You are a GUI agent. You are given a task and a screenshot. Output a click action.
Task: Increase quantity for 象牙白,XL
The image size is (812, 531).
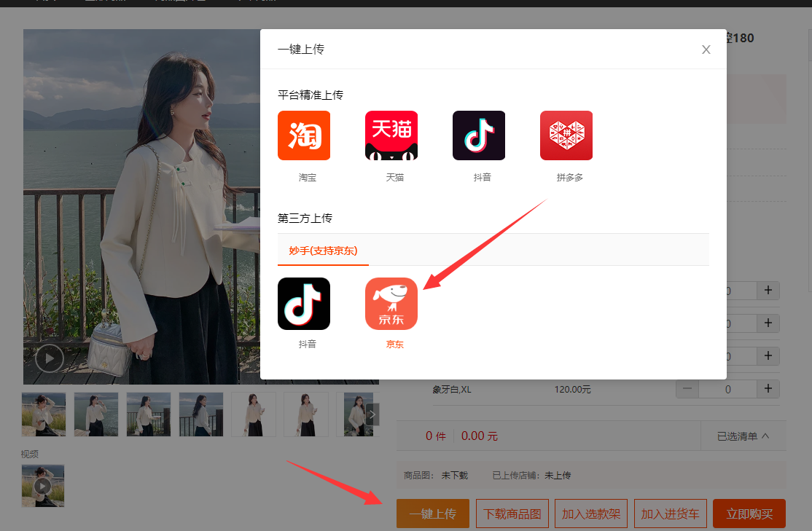(768, 389)
